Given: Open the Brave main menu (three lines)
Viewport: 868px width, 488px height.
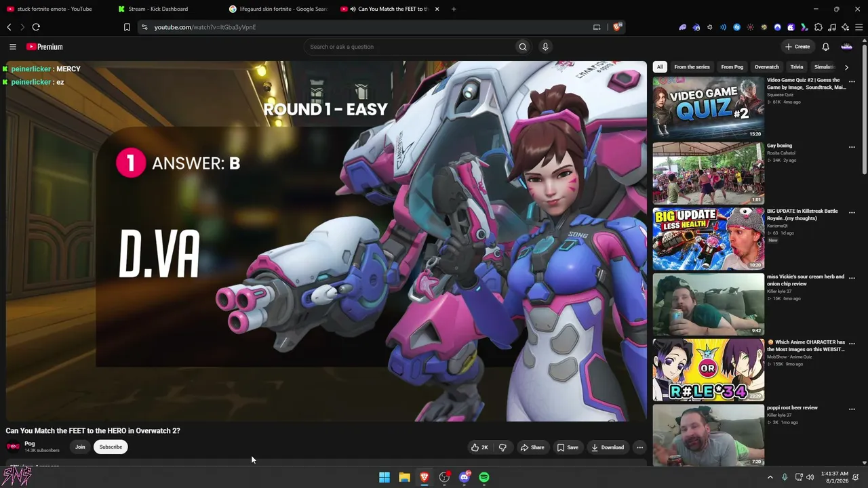Looking at the screenshot, I should (859, 27).
